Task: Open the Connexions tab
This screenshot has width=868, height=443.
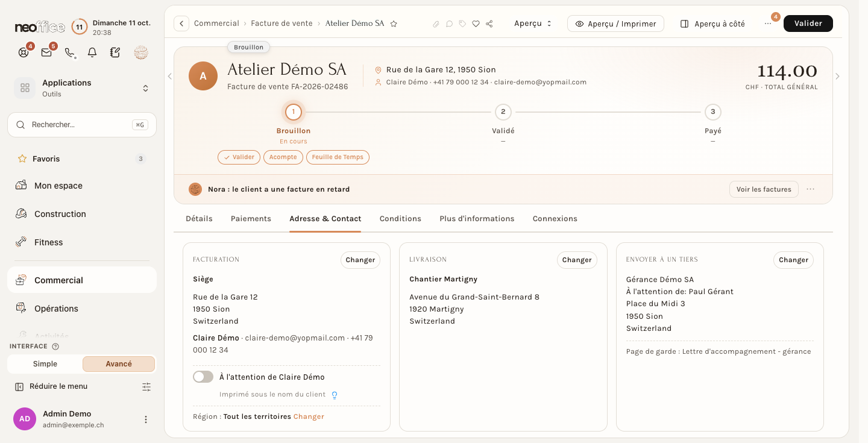Action: click(555, 219)
